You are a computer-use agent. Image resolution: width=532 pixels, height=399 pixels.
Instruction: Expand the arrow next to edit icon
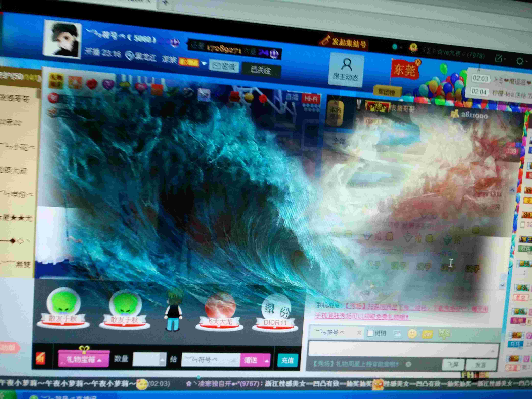click(505, 59)
